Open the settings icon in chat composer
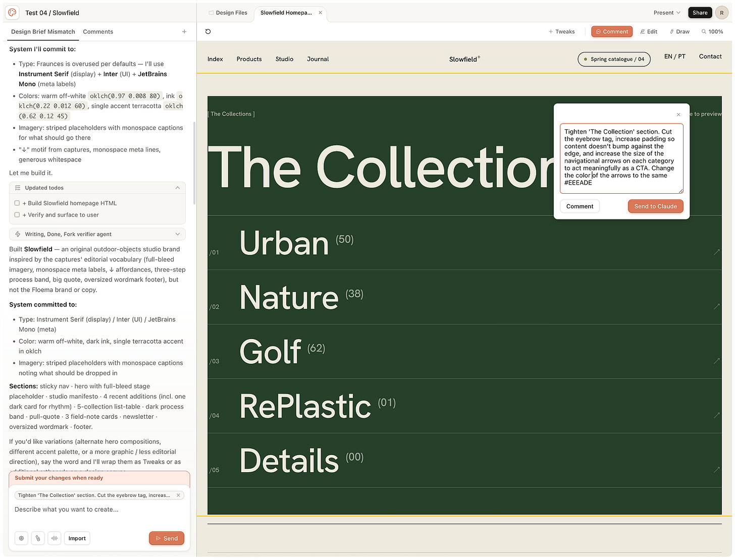This screenshot has height=560, width=735. (x=21, y=538)
